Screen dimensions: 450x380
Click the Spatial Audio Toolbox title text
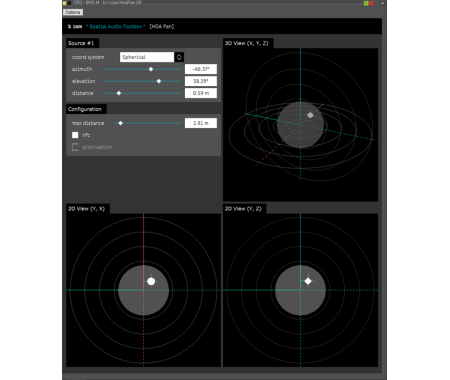[116, 26]
